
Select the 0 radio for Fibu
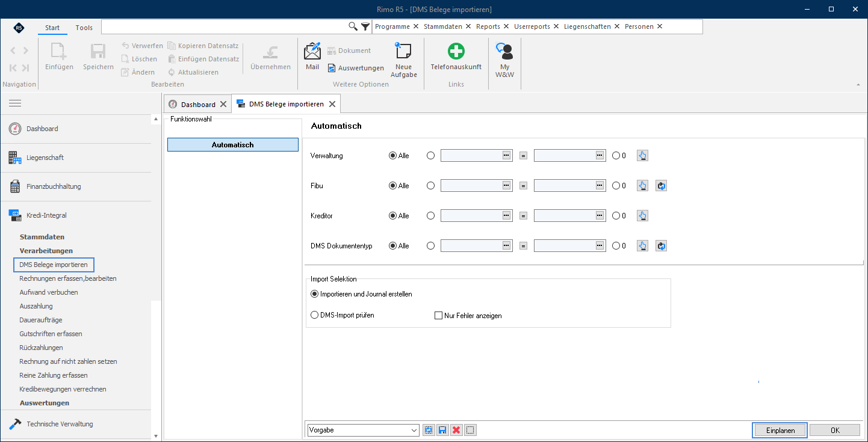coord(616,186)
